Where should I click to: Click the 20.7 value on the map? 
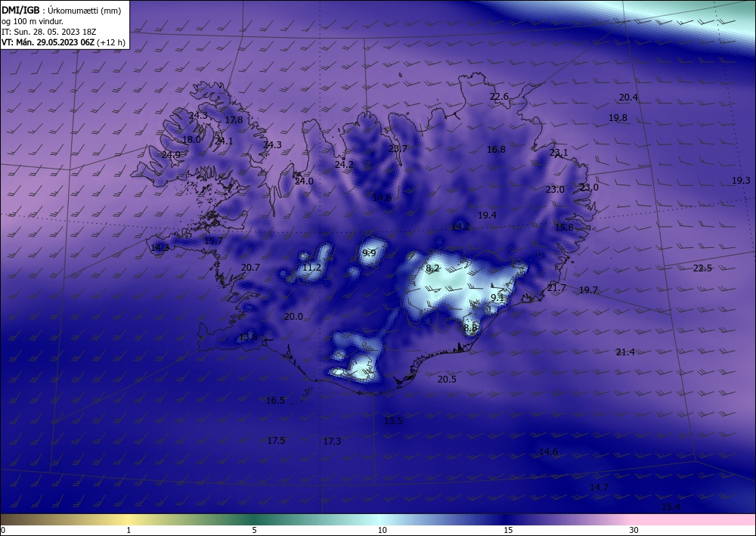tap(251, 268)
